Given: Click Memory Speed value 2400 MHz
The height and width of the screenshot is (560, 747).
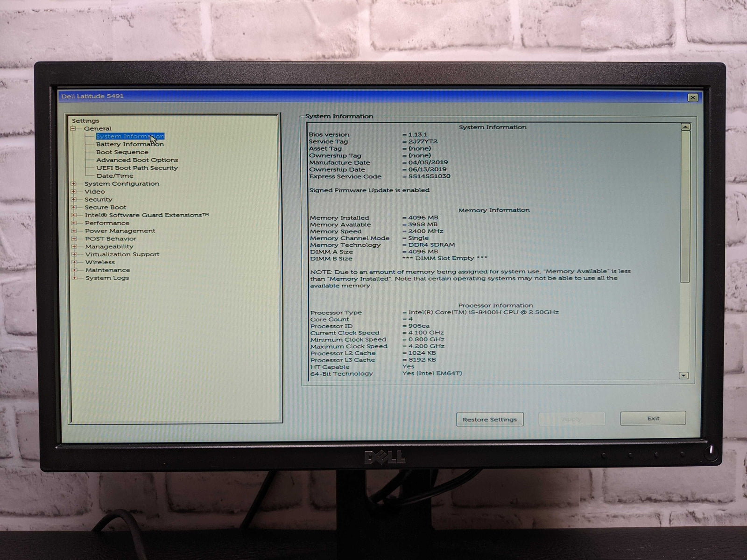Looking at the screenshot, I should click(425, 231).
